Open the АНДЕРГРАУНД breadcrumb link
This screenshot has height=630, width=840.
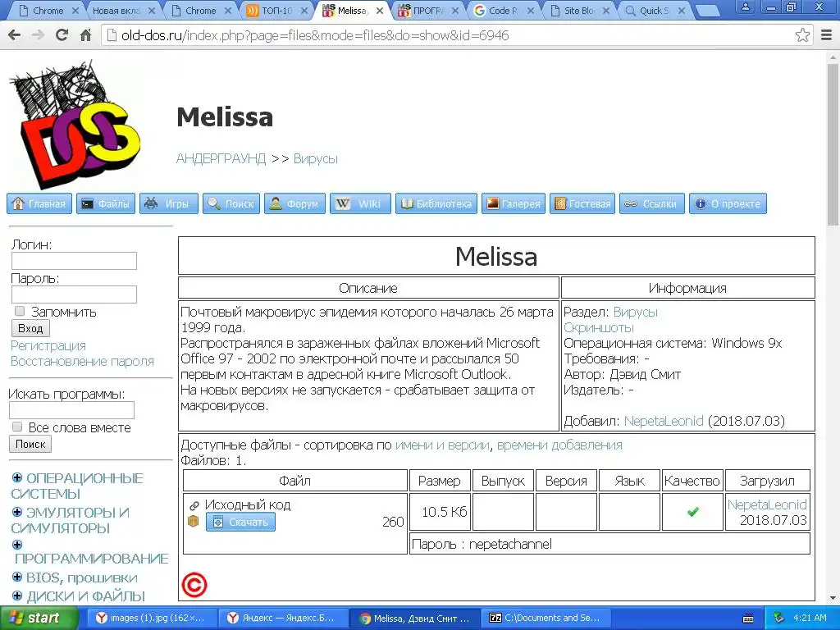pos(221,158)
